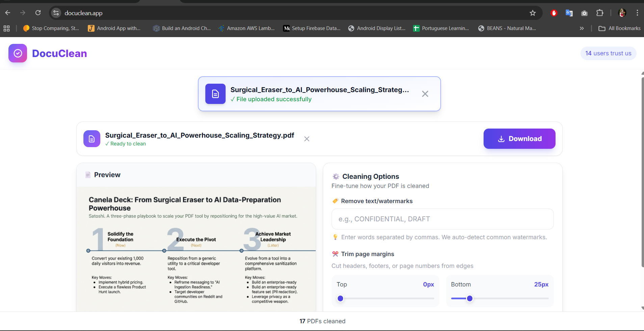Open the red hand blocker extension
Image resolution: width=644 pixels, height=331 pixels.
(x=554, y=13)
